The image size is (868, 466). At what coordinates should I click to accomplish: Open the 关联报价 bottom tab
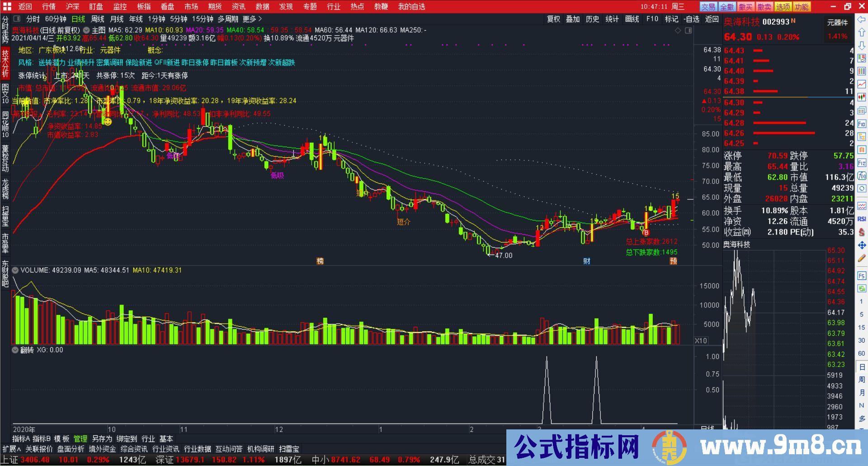[x=39, y=449]
